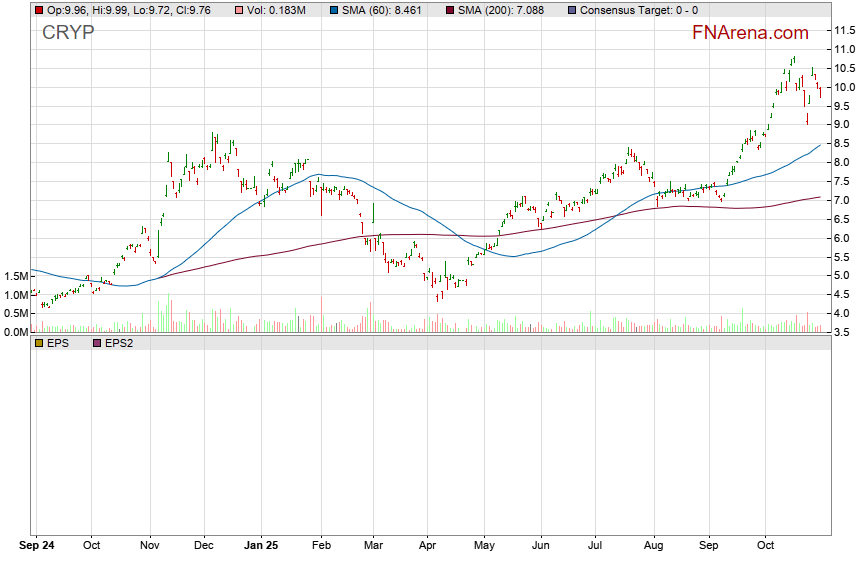Click the SMA (60): 8.461 legend text
Viewport: 859px width, 566px height.
(385, 10)
